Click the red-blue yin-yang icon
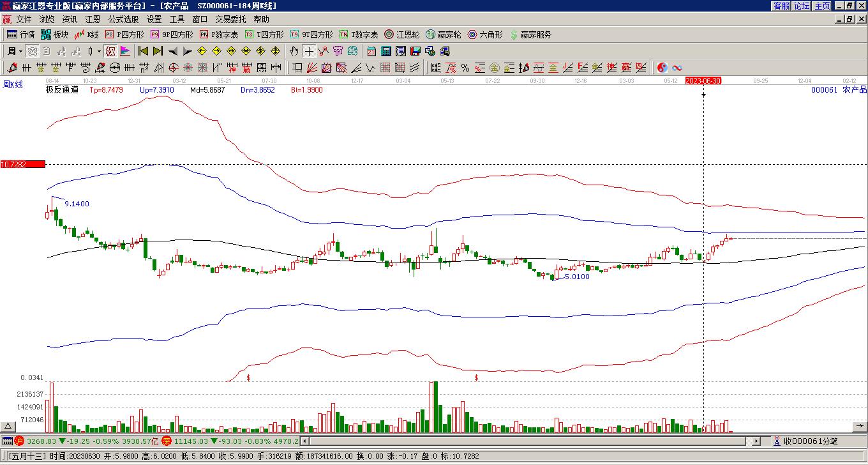This screenshot has height=465, width=868. pyautogui.click(x=662, y=68)
